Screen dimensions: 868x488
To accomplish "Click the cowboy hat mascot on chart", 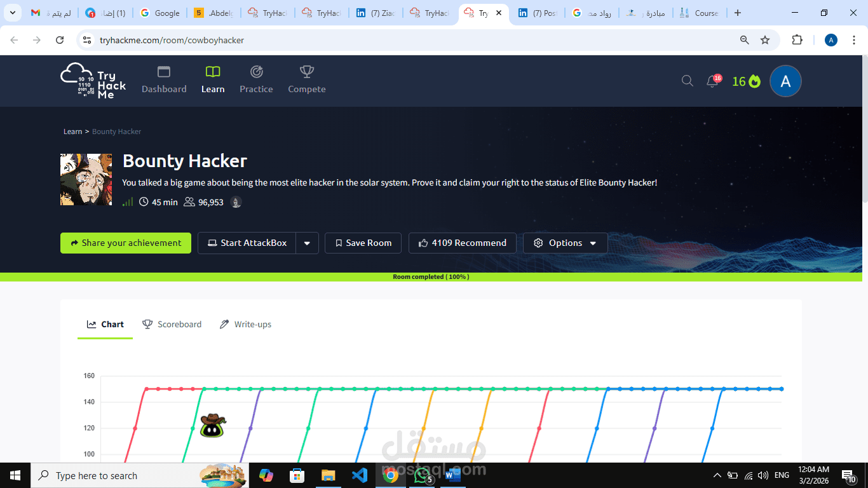I will point(213,425).
